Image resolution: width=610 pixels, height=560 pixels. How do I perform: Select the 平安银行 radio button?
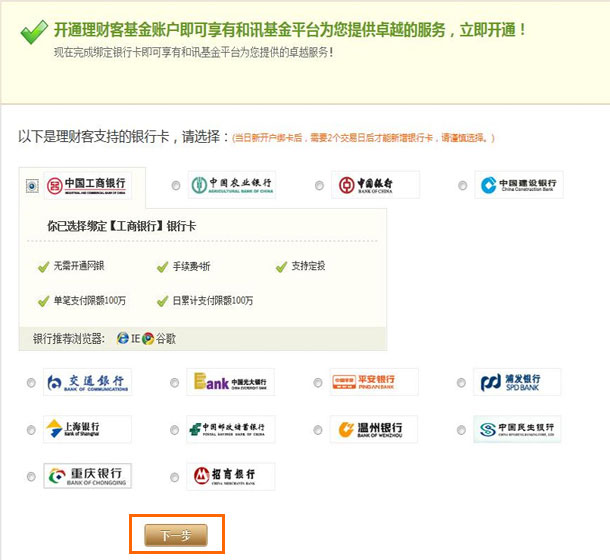[x=318, y=383]
